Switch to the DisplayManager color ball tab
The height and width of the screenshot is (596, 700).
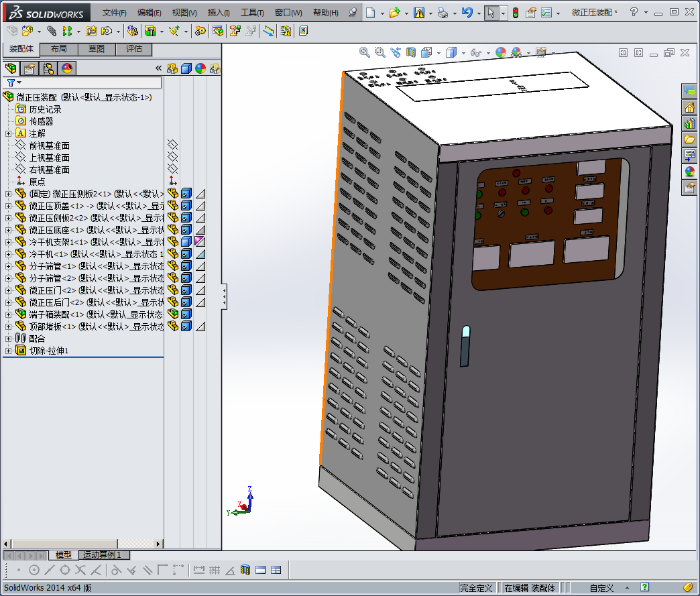tap(66, 68)
